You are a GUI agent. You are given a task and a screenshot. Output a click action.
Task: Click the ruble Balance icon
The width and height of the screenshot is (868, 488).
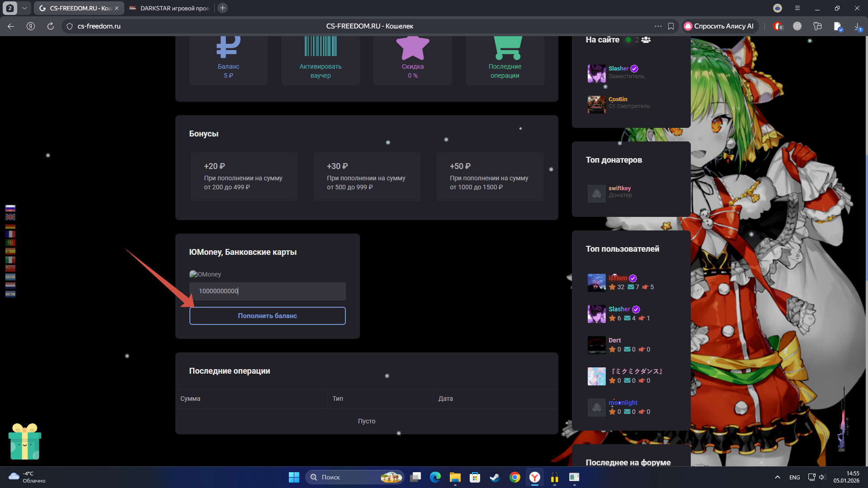click(228, 47)
